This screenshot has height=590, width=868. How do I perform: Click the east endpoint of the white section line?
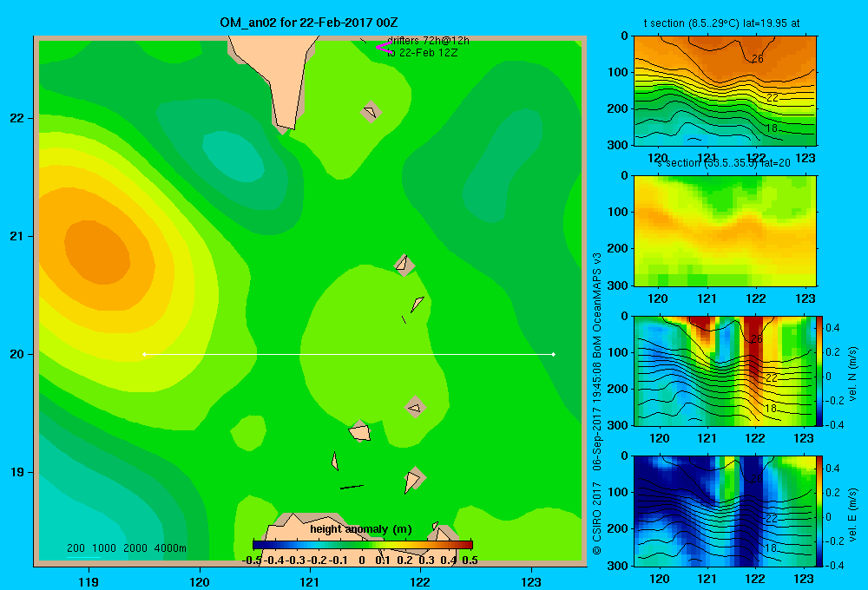pos(554,354)
